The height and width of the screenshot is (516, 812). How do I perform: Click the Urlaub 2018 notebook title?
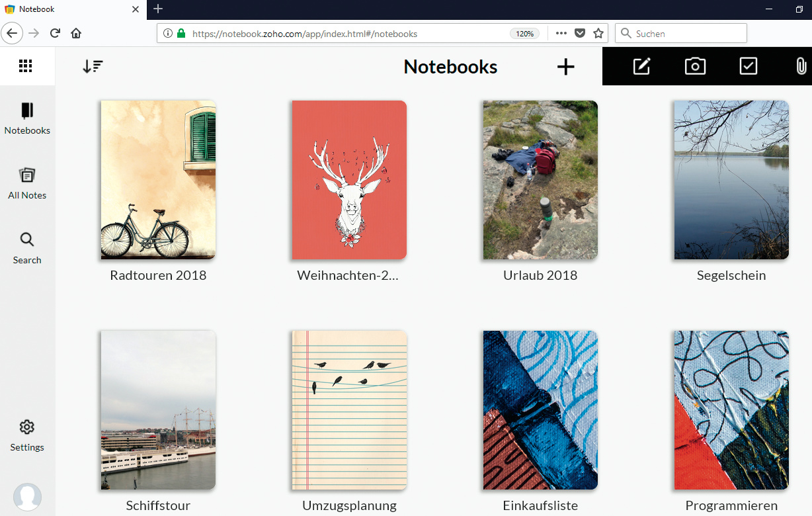click(x=540, y=276)
